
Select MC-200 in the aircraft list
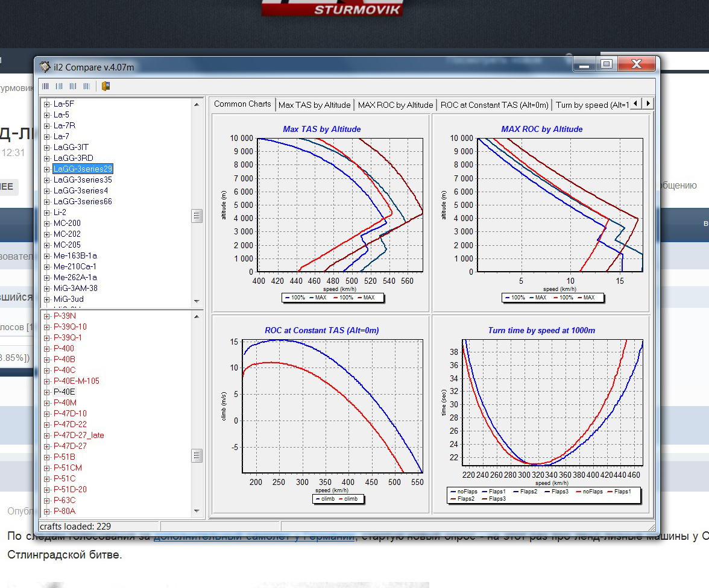[x=67, y=224]
